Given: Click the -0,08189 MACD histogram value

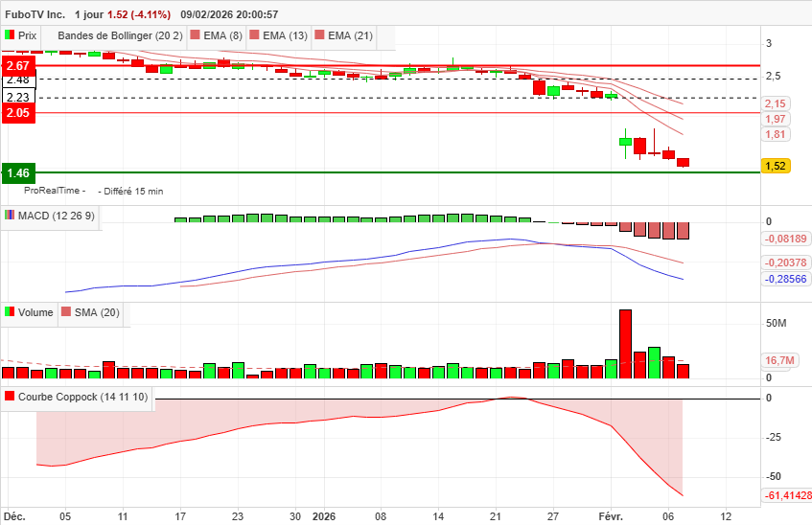Looking at the screenshot, I should pos(786,239).
